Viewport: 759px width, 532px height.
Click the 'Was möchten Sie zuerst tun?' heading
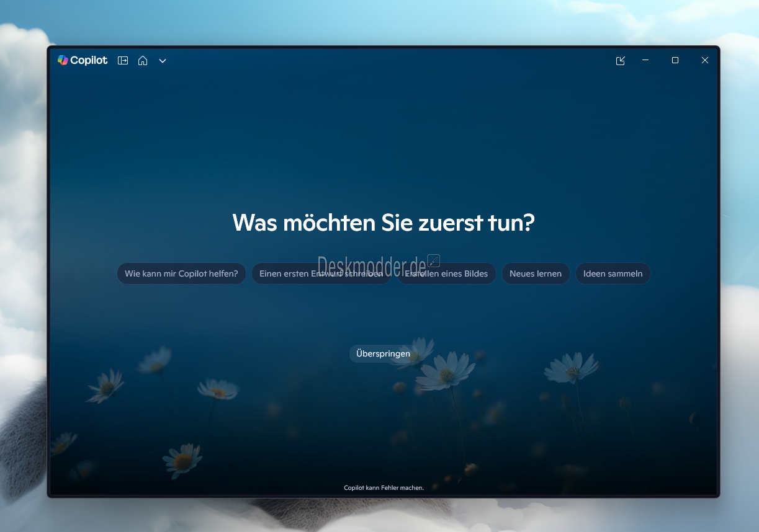[x=383, y=223]
